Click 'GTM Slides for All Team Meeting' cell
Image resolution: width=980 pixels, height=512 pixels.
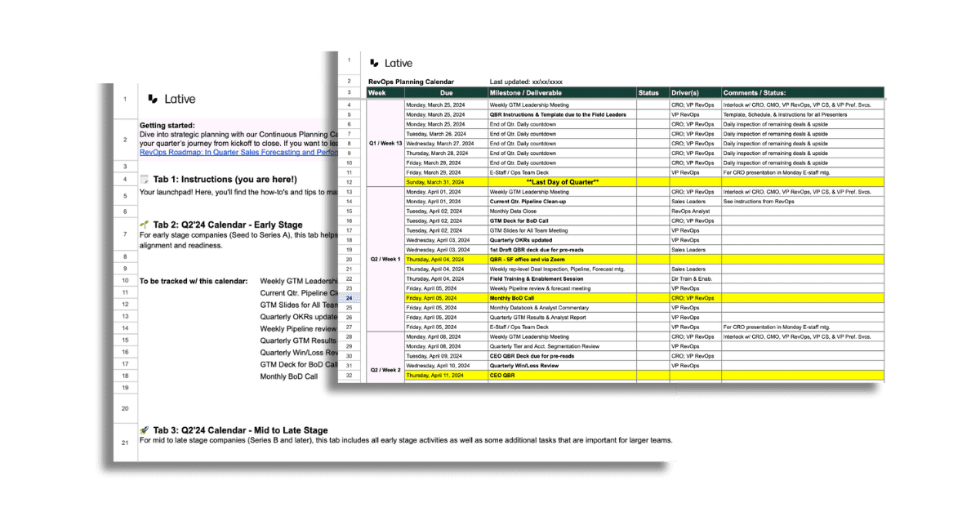561,230
